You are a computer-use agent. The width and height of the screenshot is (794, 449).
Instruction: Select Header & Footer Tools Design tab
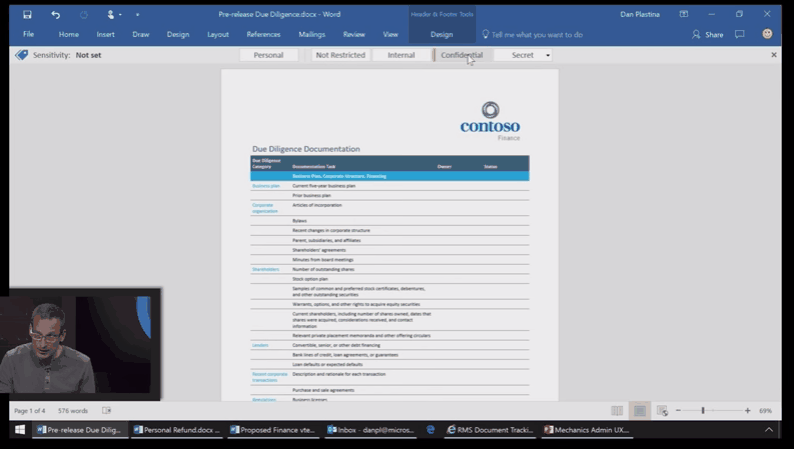(x=442, y=34)
